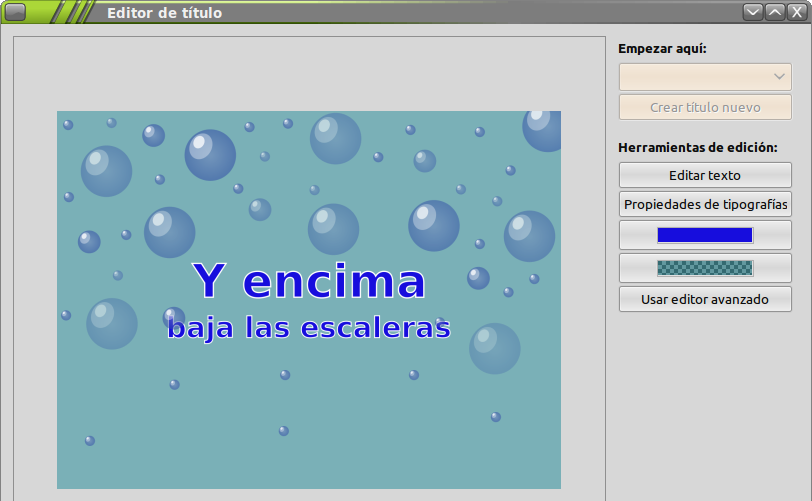Viewport: 812px width, 501px height.
Task: Open the window menu icon in title bar
Action: [16, 12]
